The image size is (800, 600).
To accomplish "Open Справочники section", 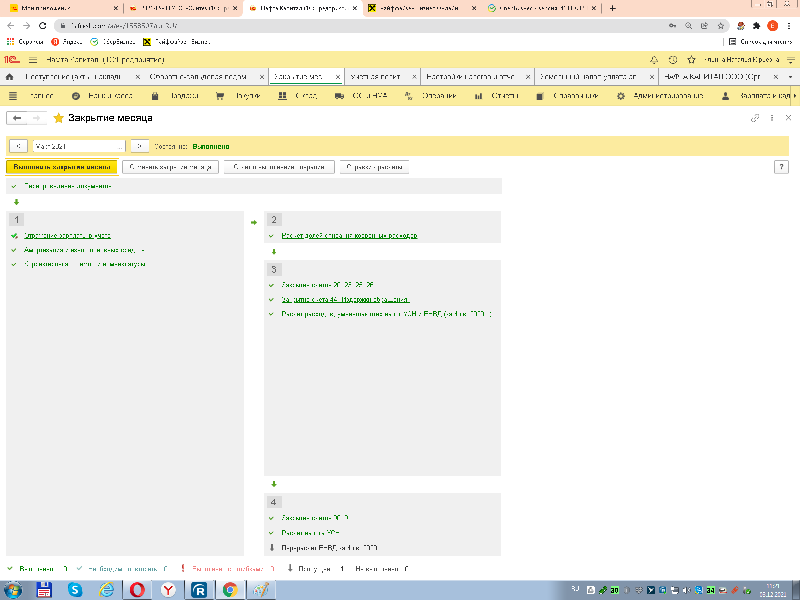I will point(567,95).
